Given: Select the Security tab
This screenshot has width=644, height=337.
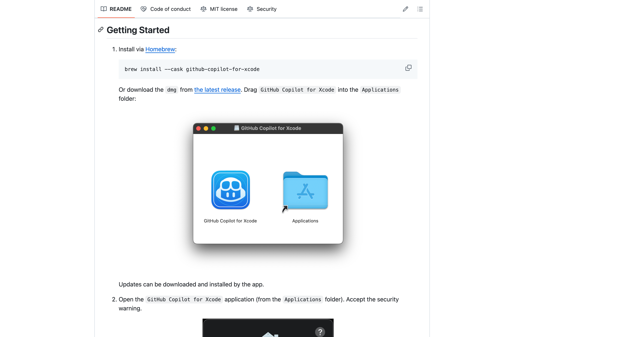Looking at the screenshot, I should 266,9.
